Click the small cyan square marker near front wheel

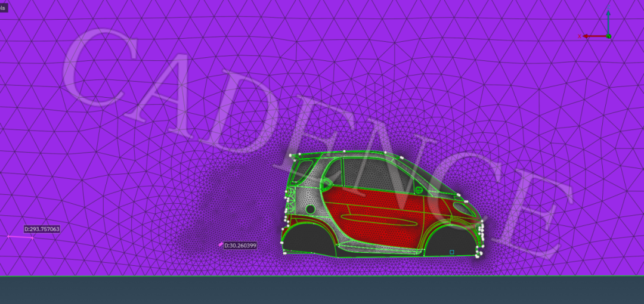click(452, 252)
